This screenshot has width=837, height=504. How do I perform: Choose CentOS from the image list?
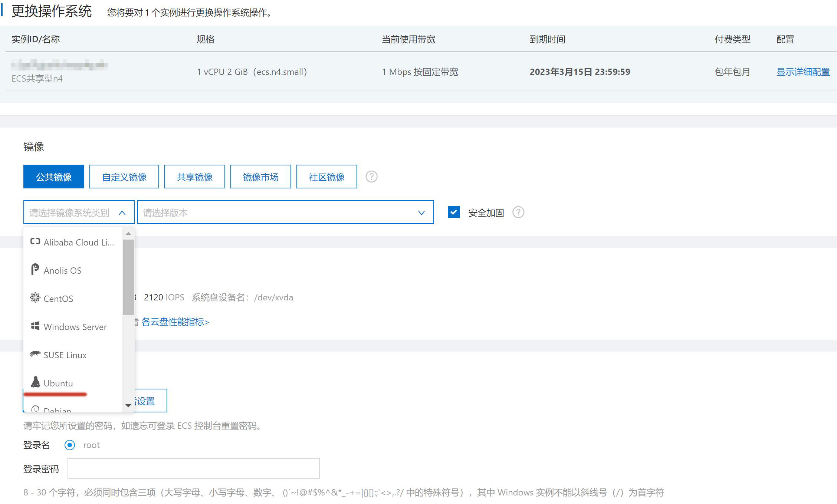[73, 299]
